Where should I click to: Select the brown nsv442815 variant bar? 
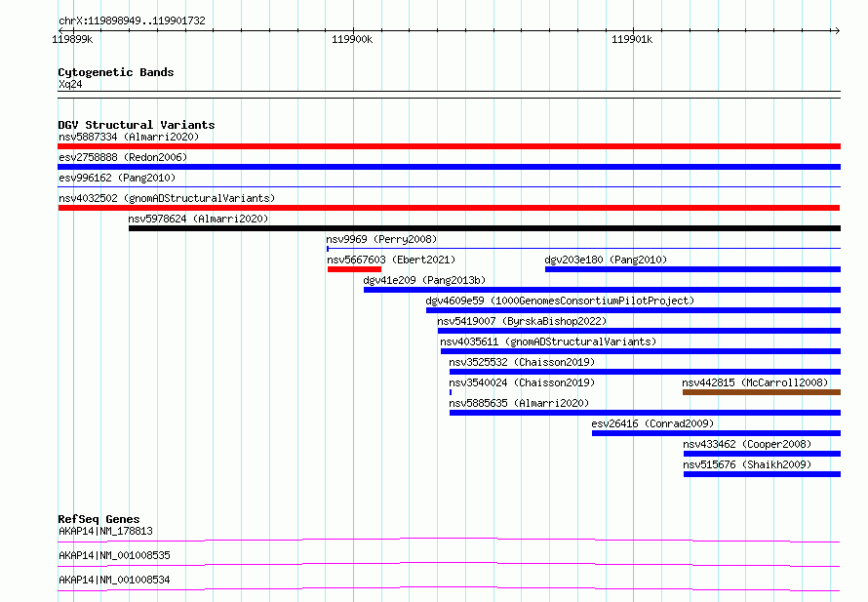(x=762, y=392)
